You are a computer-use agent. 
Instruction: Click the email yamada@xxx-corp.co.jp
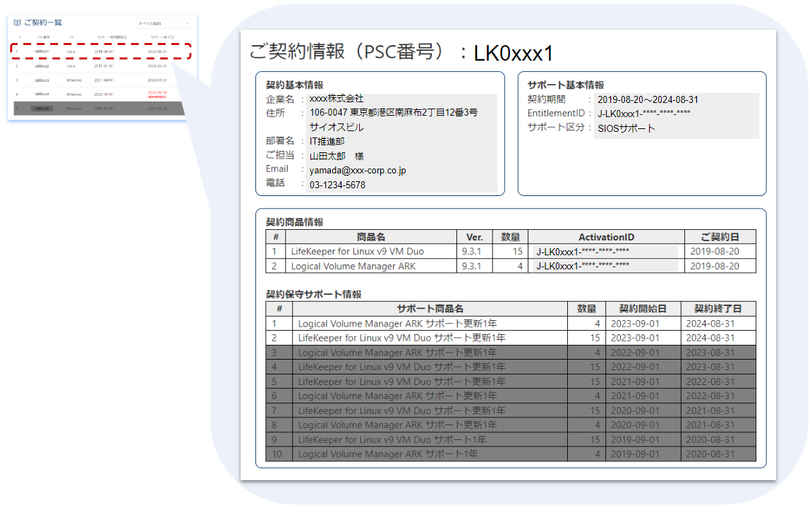(358, 171)
